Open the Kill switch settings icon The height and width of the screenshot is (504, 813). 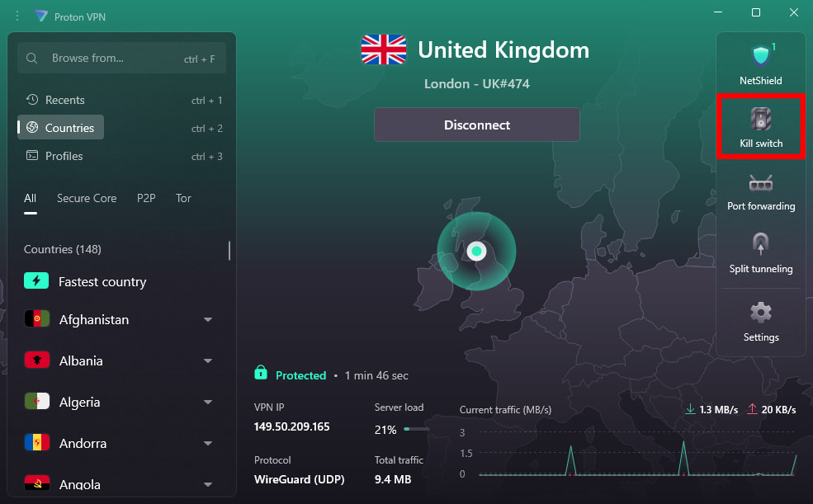(761, 119)
